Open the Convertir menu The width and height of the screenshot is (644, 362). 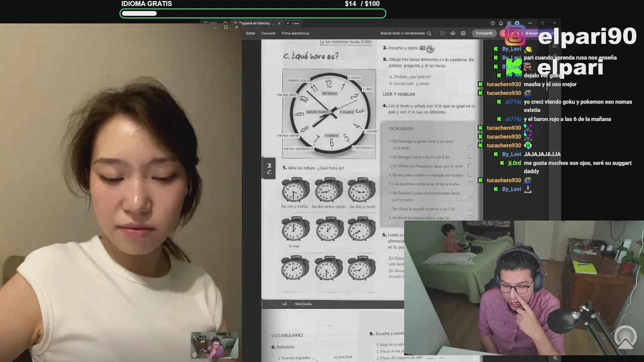click(268, 33)
